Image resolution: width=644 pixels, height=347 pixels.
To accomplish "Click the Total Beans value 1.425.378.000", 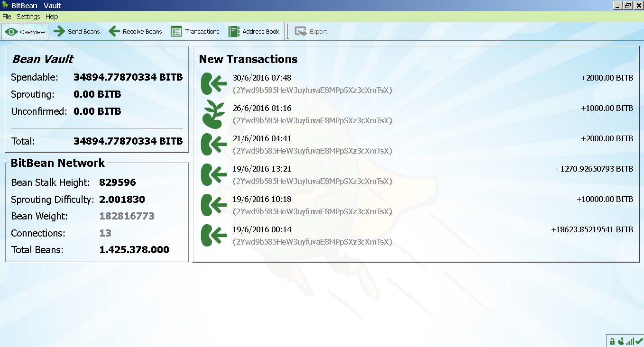I will pos(134,250).
